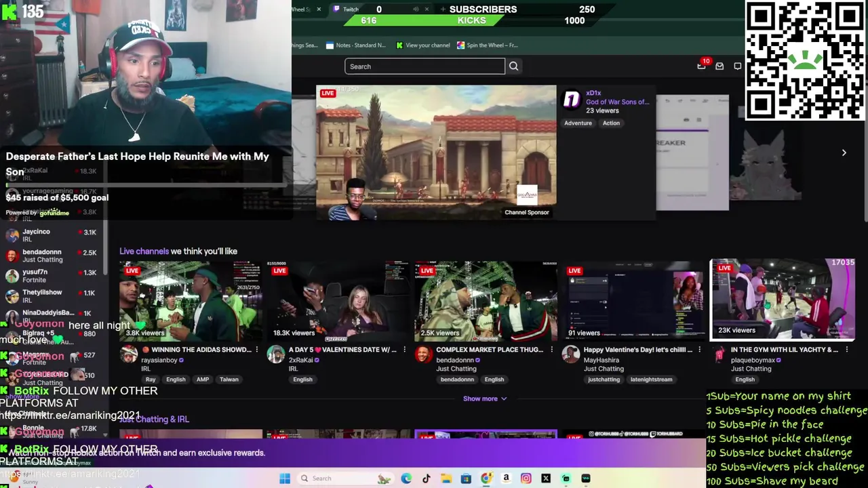Open Twitch notifications inbox with badge 10
868x488 pixels.
[x=702, y=66]
